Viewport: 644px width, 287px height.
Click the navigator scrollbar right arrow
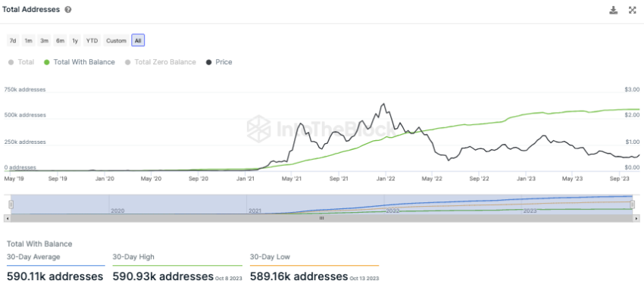pos(636,218)
